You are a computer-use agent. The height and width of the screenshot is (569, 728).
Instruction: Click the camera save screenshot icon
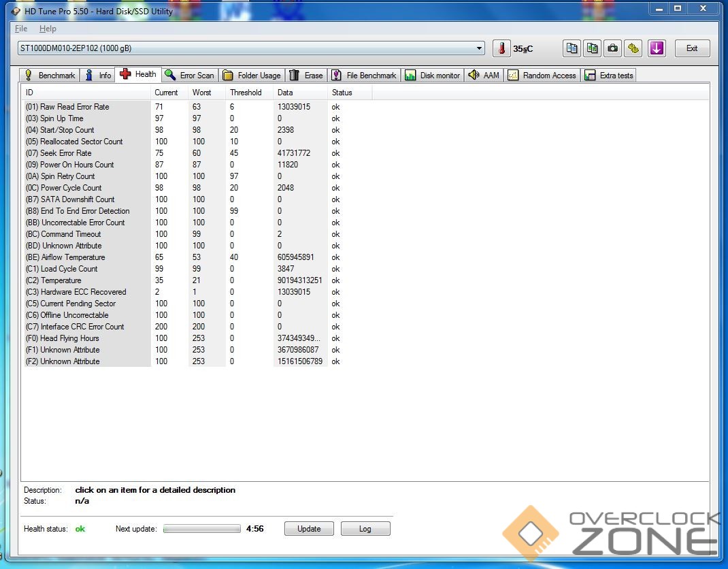613,48
